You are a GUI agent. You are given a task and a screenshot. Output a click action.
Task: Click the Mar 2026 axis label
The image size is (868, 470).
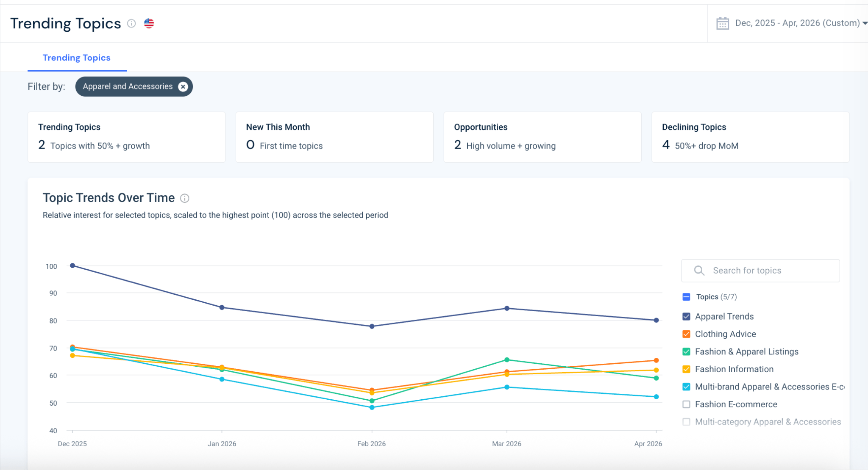pyautogui.click(x=506, y=444)
